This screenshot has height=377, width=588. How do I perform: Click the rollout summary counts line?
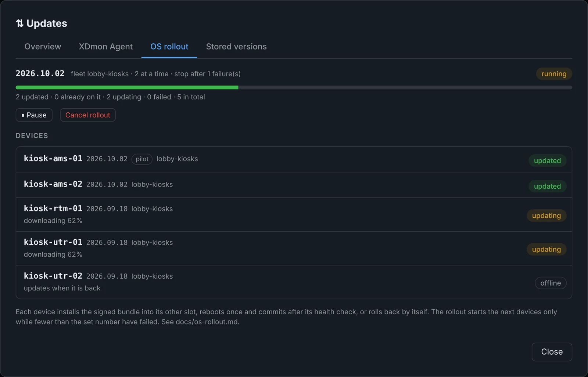[x=110, y=97]
